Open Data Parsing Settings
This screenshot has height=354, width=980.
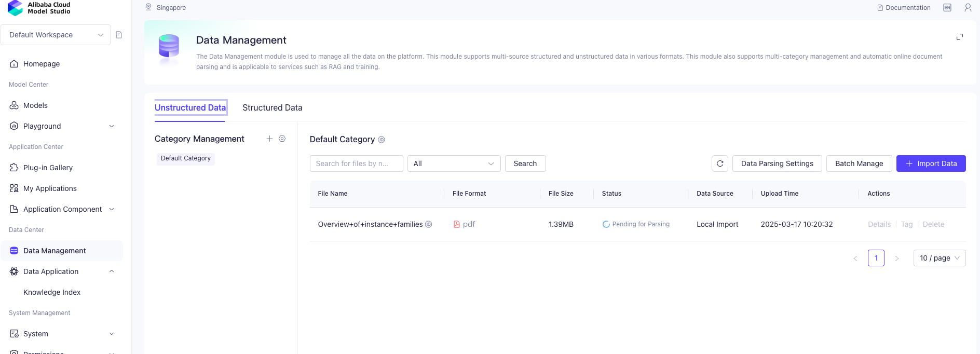[777, 164]
